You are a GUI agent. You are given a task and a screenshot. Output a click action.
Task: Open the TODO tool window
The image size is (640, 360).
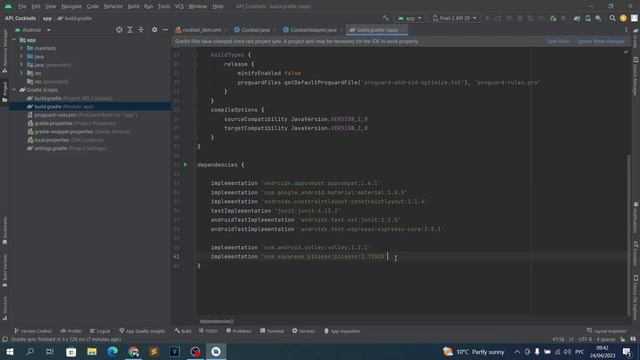click(208, 331)
